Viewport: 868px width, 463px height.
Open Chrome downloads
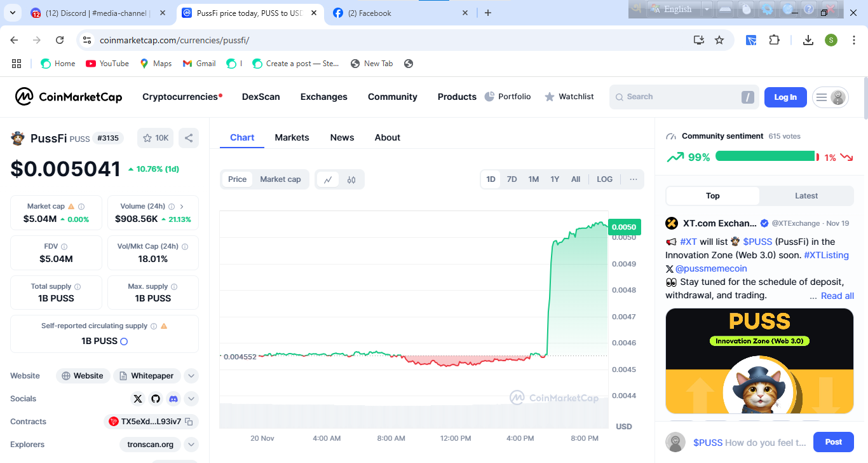click(808, 40)
